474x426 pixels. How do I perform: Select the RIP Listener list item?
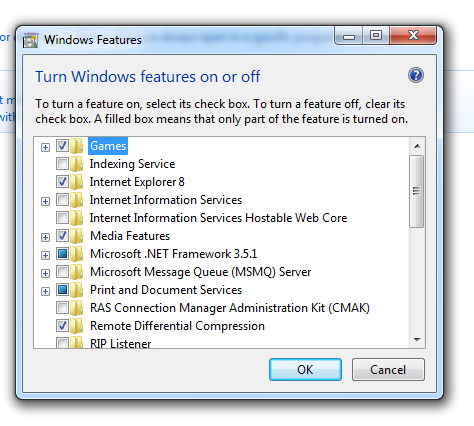(120, 343)
